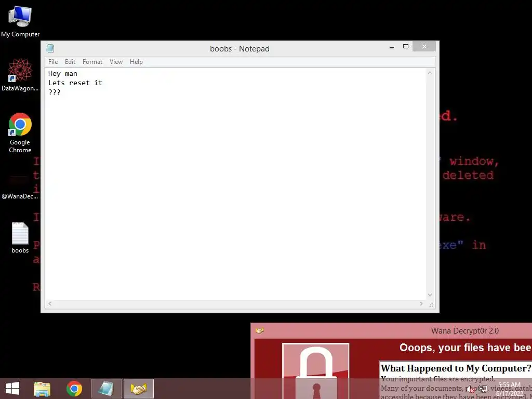Click the taskbar clock showing 5:55 AM

(x=509, y=389)
